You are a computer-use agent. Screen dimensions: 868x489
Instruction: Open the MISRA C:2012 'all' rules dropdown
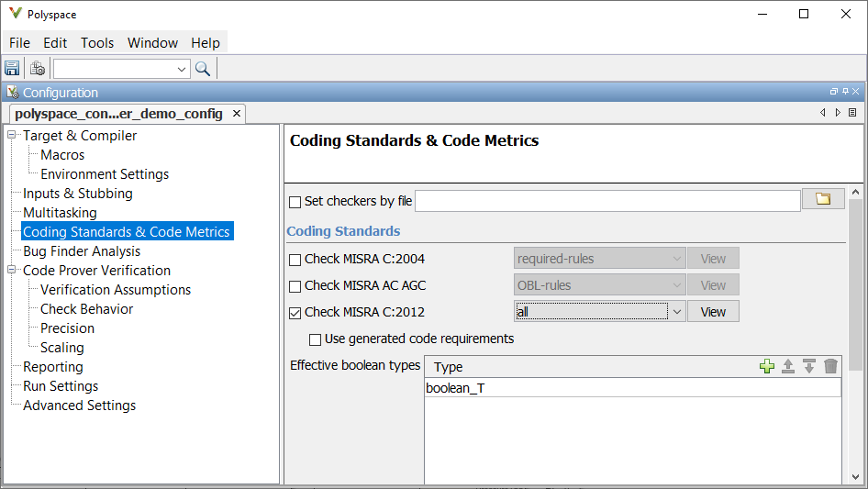[x=676, y=312]
